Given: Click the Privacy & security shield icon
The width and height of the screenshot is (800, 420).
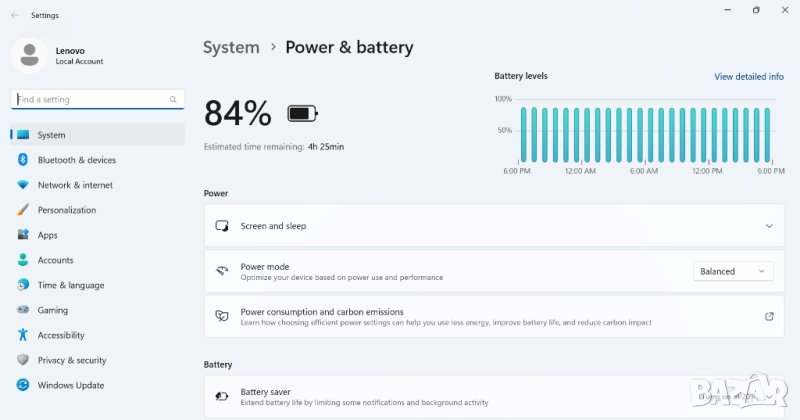Looking at the screenshot, I should pyautogui.click(x=23, y=360).
